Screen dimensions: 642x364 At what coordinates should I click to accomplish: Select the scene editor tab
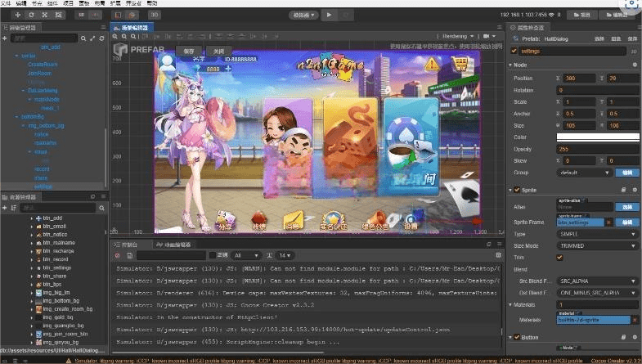coord(132,28)
